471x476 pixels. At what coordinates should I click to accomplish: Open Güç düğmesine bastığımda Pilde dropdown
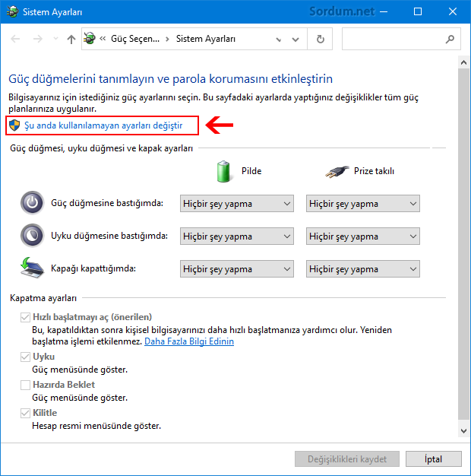click(237, 203)
